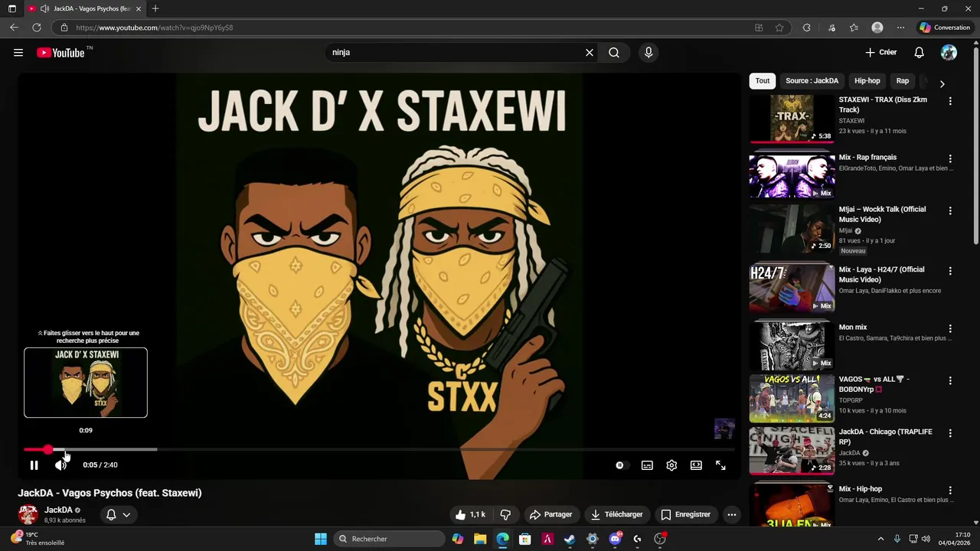Open browser extensions puzzle icon

[806, 28]
